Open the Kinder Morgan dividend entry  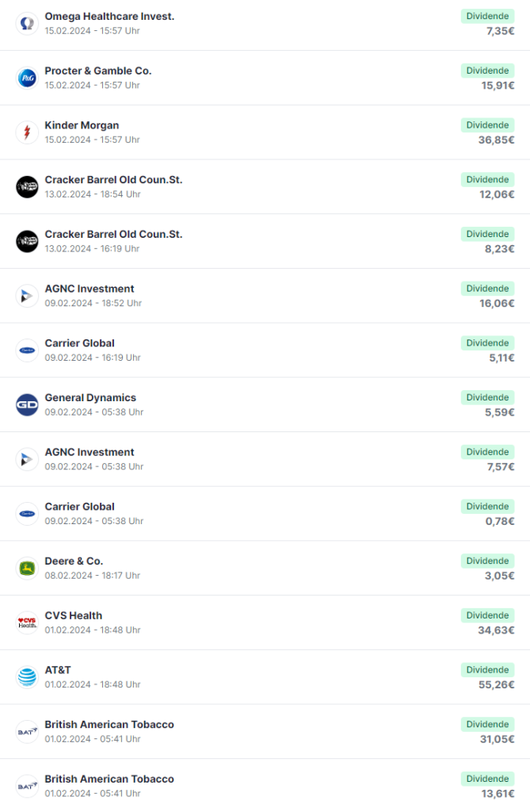coord(265,132)
